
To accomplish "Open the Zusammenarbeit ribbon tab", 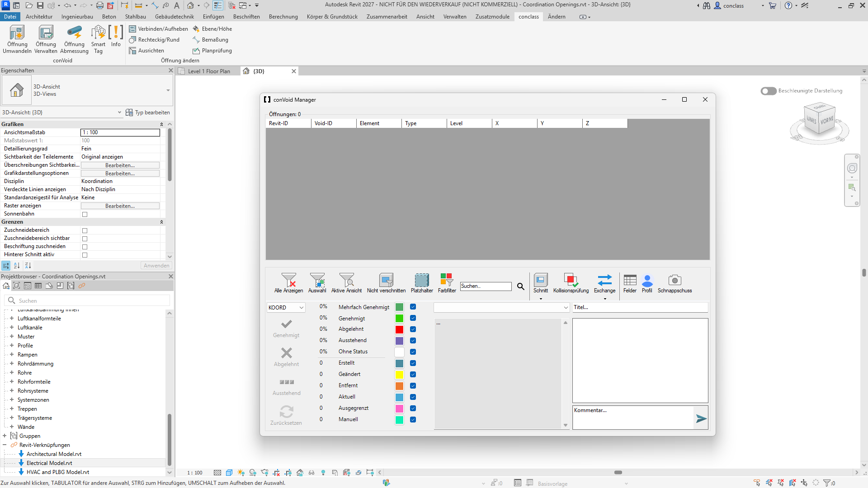I will pos(387,17).
